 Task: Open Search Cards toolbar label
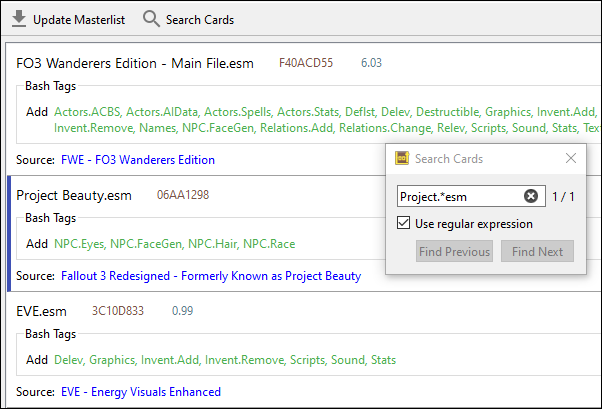[x=200, y=20]
